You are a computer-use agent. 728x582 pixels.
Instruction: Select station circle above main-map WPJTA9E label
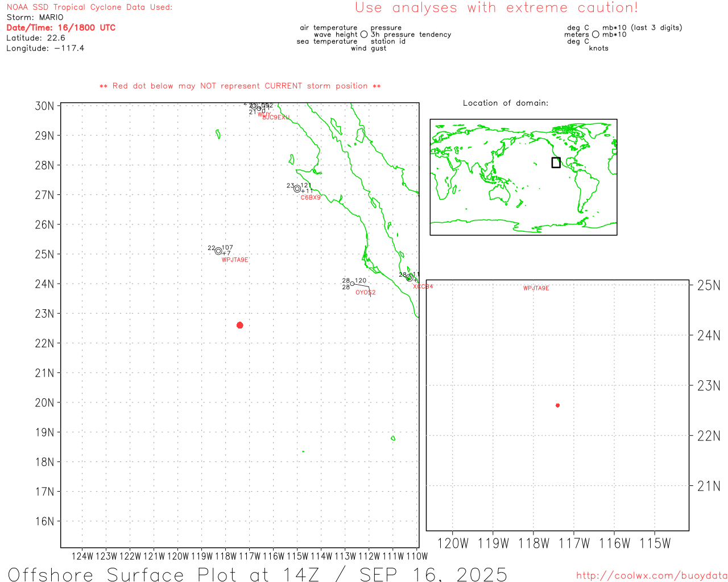click(x=218, y=251)
